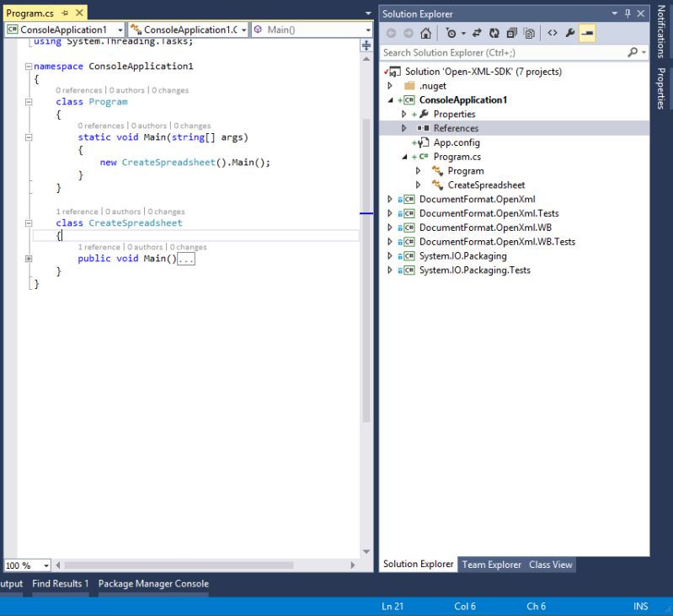The image size is (673, 616).
Task: Open Pending Changes Filter dropdown arrow
Action: [x=463, y=33]
